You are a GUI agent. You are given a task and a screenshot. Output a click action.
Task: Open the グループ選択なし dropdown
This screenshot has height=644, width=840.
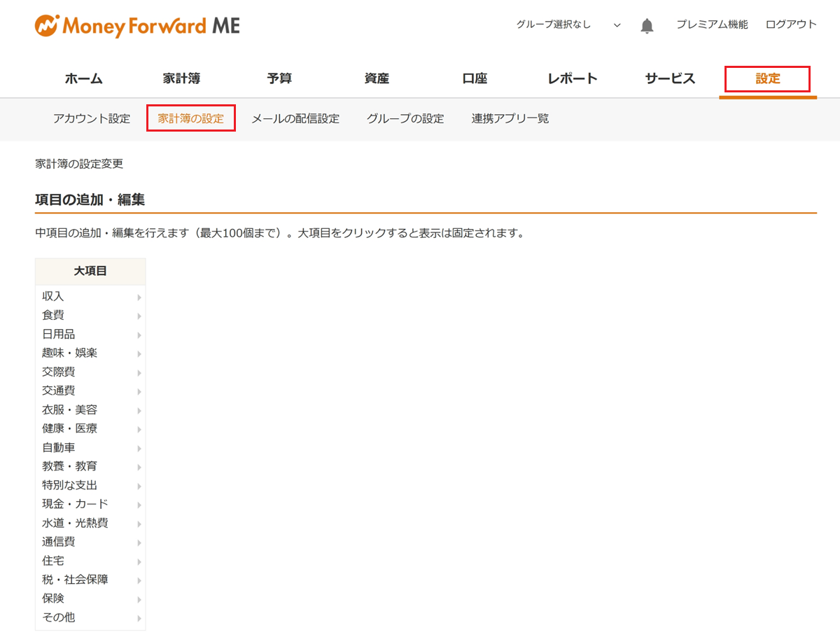568,25
